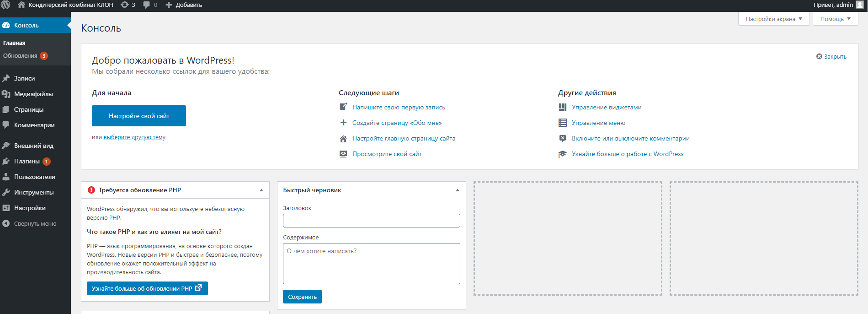Open the Помощь dropdown tab

pyautogui.click(x=835, y=19)
